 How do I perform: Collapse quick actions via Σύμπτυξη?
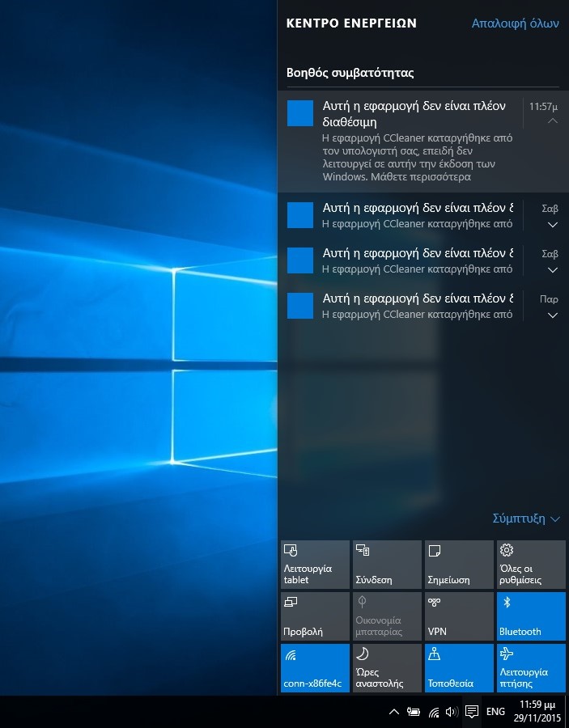pos(526,518)
